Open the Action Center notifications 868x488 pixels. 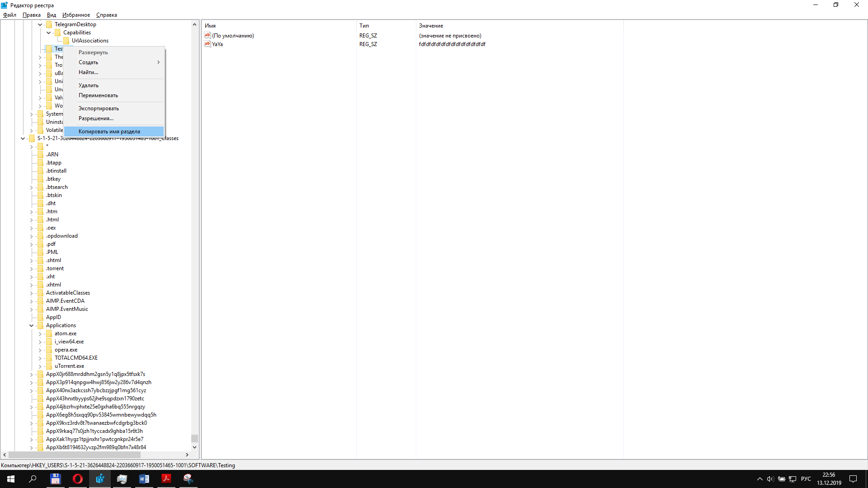(853, 479)
